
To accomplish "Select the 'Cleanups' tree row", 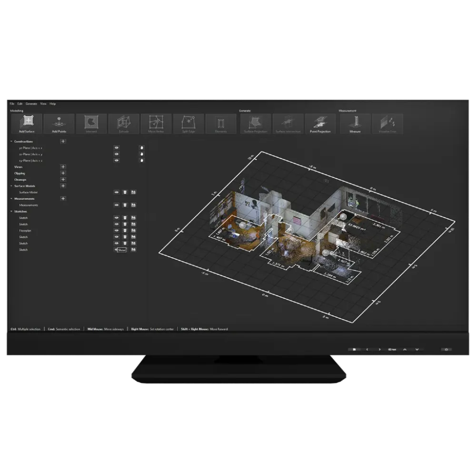I will [x=20, y=180].
